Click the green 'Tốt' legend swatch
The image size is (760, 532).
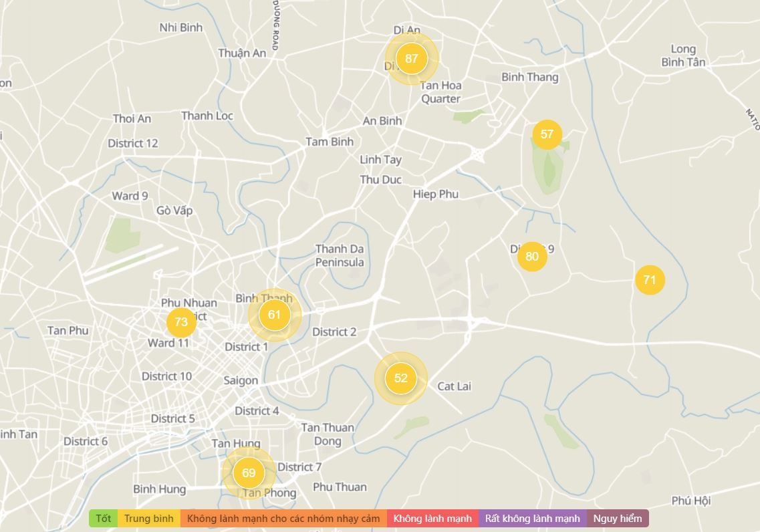pos(104,519)
